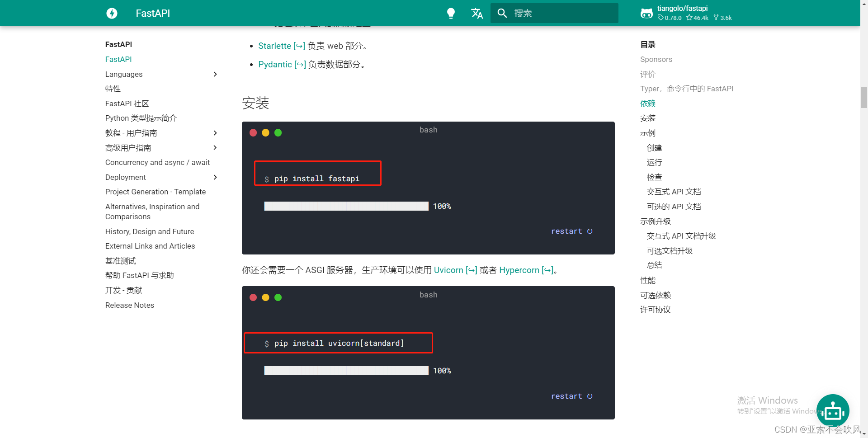Image resolution: width=868 pixels, height=438 pixels.
Task: Open the language translation selector icon
Action: pyautogui.click(x=477, y=13)
